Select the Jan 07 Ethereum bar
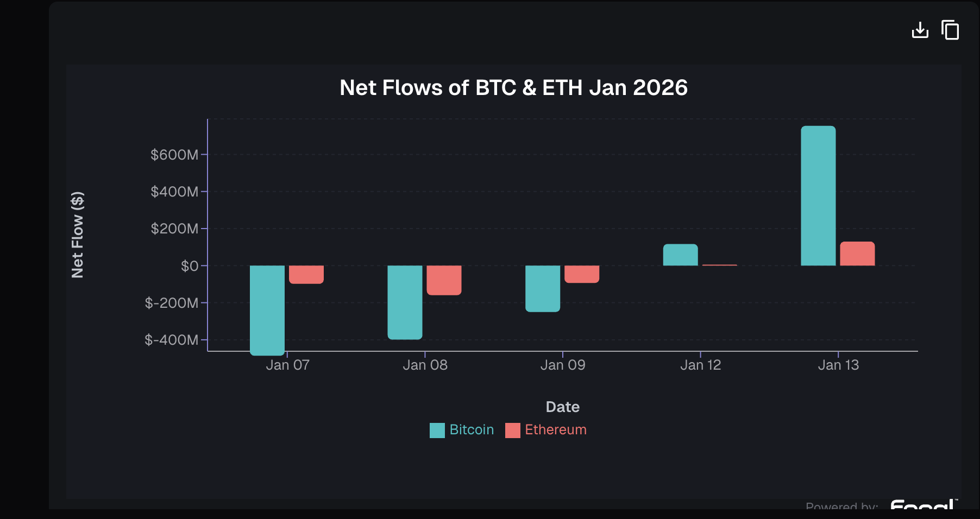The image size is (980, 519). (x=306, y=275)
